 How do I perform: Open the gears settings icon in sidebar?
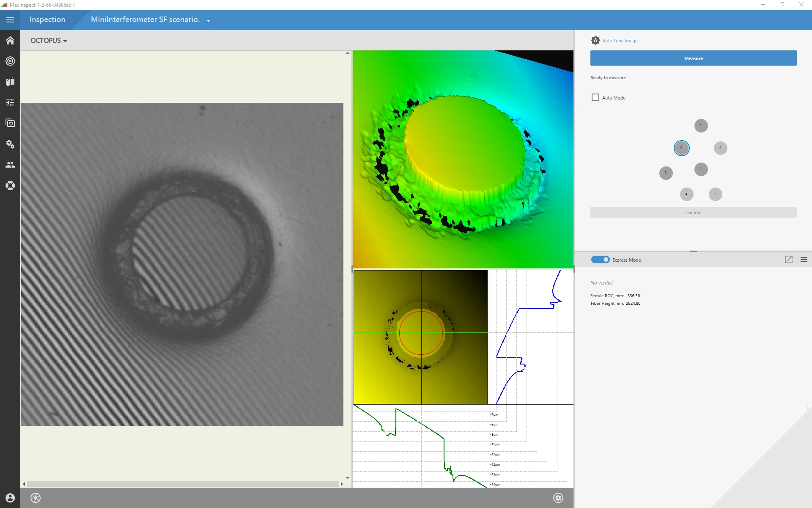click(x=10, y=144)
